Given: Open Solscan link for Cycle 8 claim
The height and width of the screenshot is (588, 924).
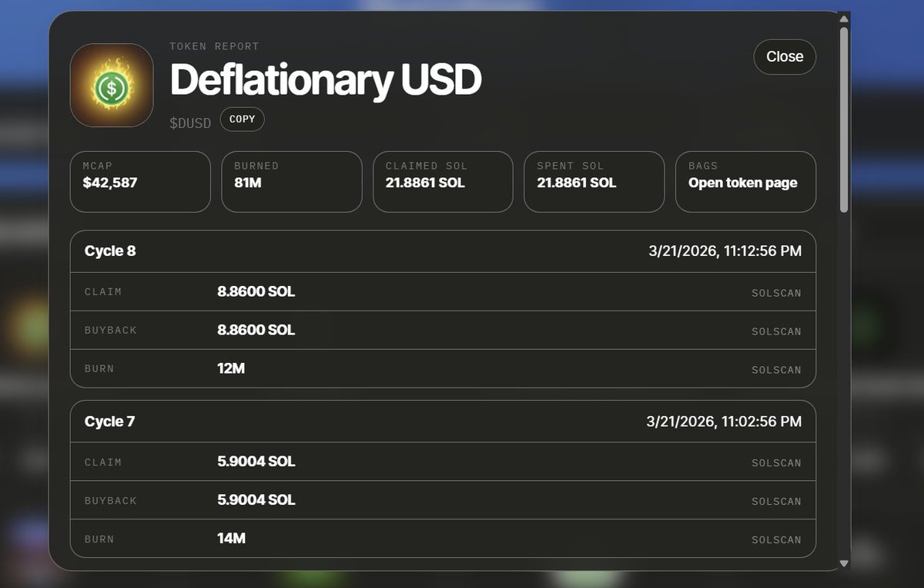Looking at the screenshot, I should pyautogui.click(x=776, y=293).
